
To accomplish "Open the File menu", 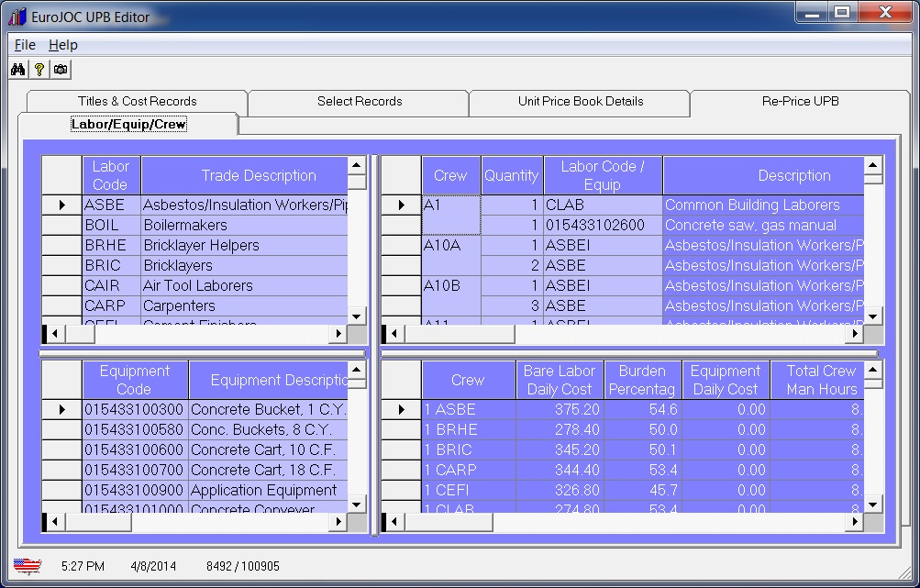I will click(x=25, y=45).
